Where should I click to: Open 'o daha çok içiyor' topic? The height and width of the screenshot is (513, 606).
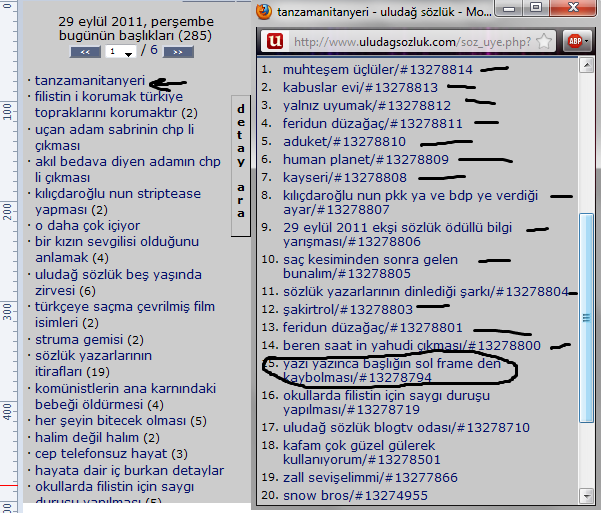click(87, 225)
